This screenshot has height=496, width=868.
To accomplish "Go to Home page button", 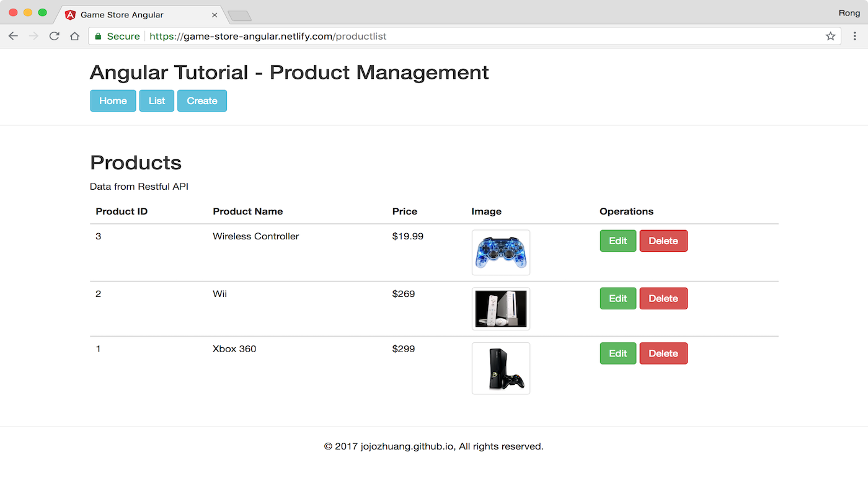I will (x=113, y=100).
